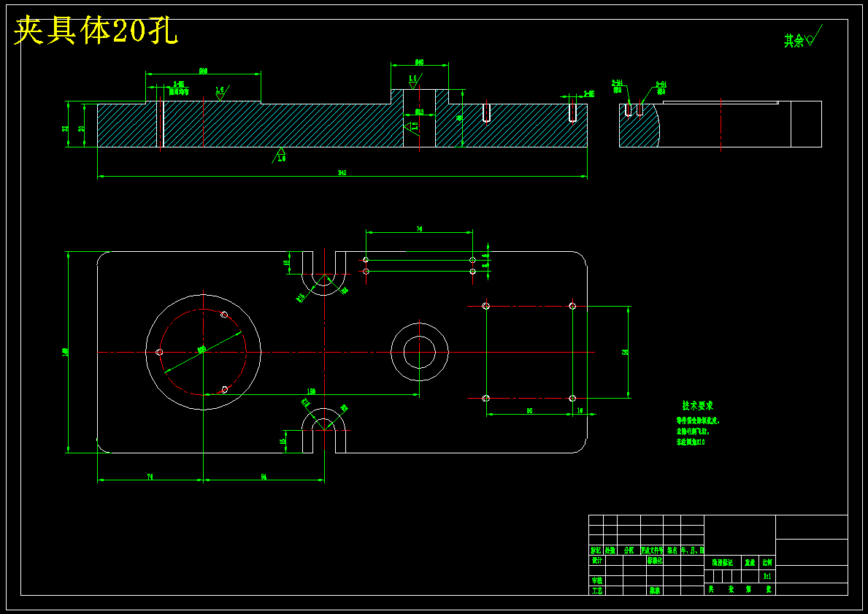Select the 1:1 scale value in title block
The image size is (868, 614).
(x=767, y=576)
